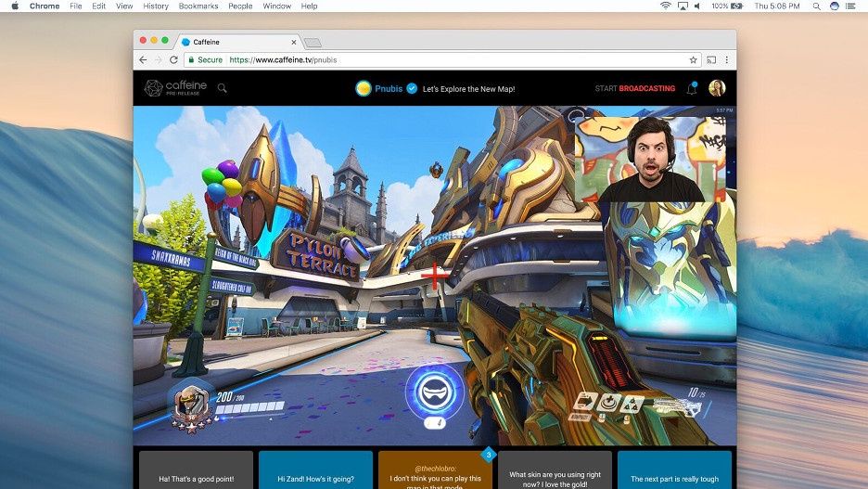Open the Help menu
The height and width of the screenshot is (489, 868).
(x=309, y=6)
